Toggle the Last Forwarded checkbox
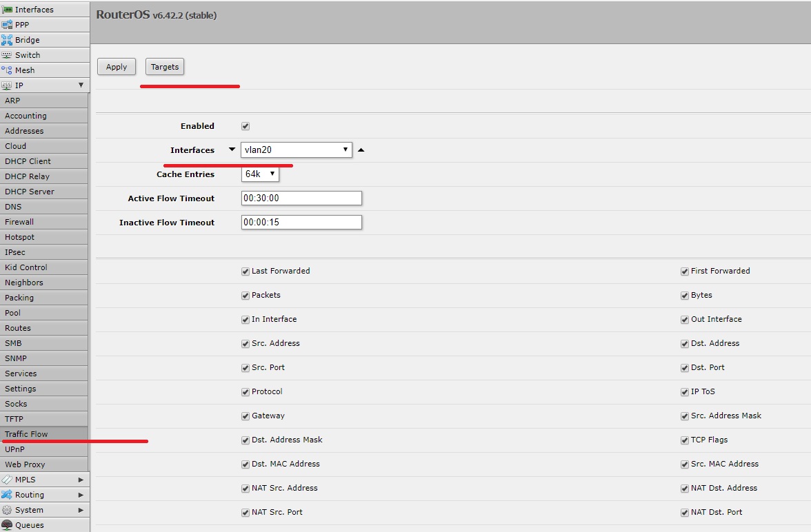 [246, 272]
